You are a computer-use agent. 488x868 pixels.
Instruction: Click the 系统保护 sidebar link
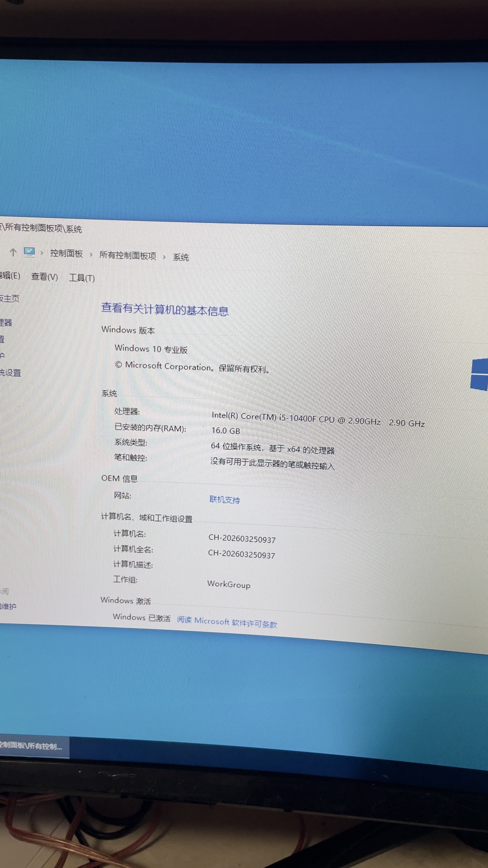[x=2, y=355]
